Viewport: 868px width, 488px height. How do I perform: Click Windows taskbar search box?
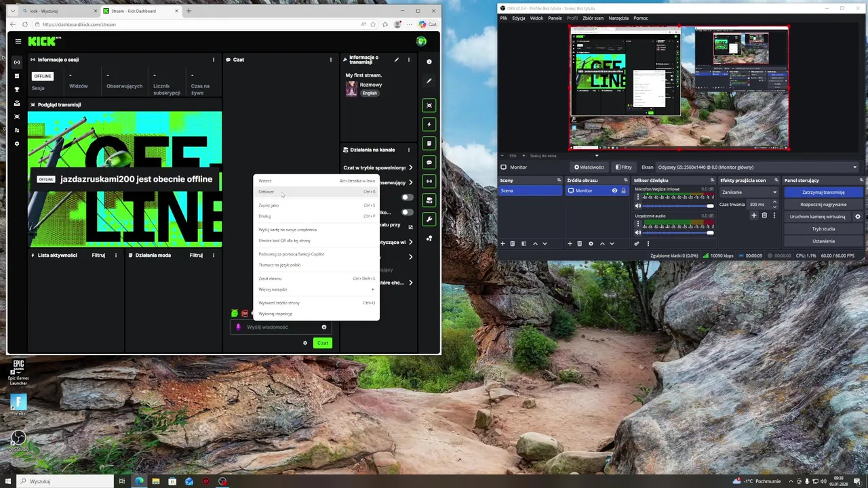coord(64,481)
